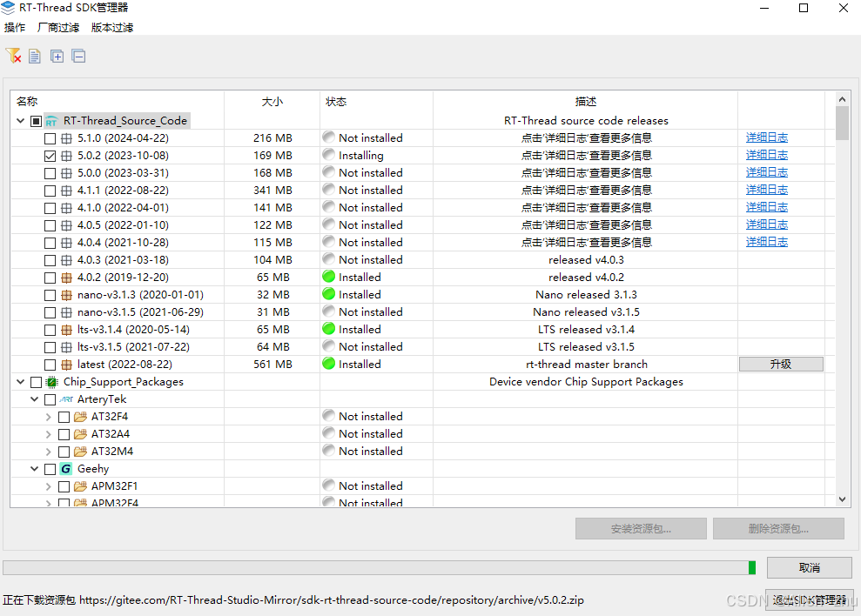Image resolution: width=861 pixels, height=616 pixels.
Task: Open the 版本过滤 menu
Action: [112, 28]
